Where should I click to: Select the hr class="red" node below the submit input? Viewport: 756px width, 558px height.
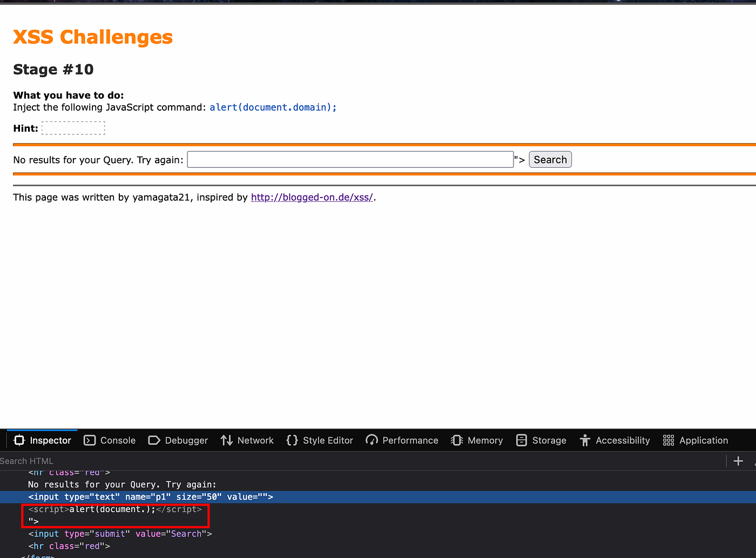(69, 546)
